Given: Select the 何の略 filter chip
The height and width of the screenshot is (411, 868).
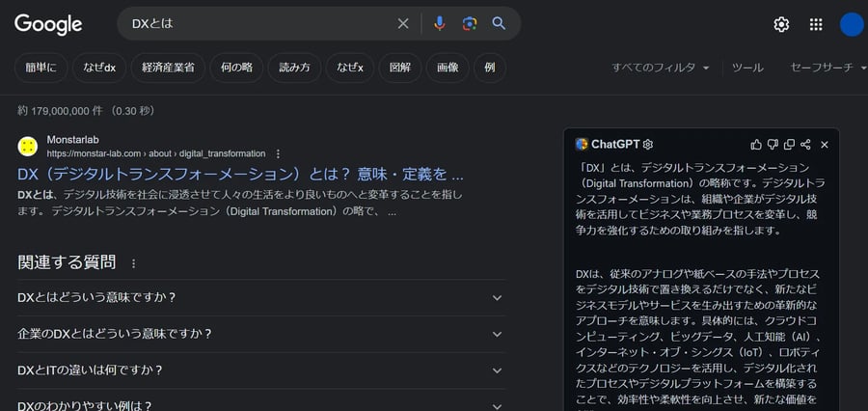Looking at the screenshot, I should point(236,68).
